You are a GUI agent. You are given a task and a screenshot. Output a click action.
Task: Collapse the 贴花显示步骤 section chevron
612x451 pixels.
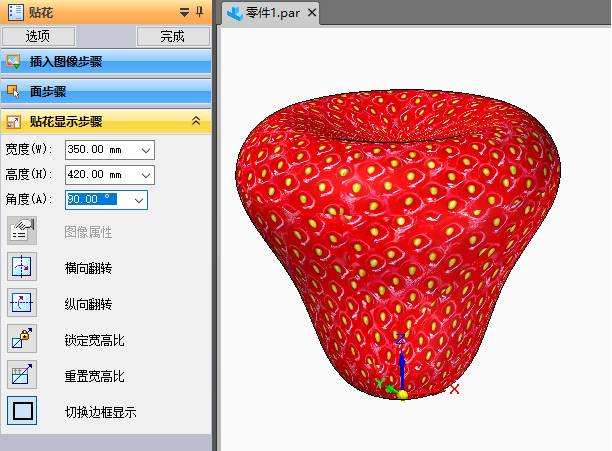click(x=196, y=121)
